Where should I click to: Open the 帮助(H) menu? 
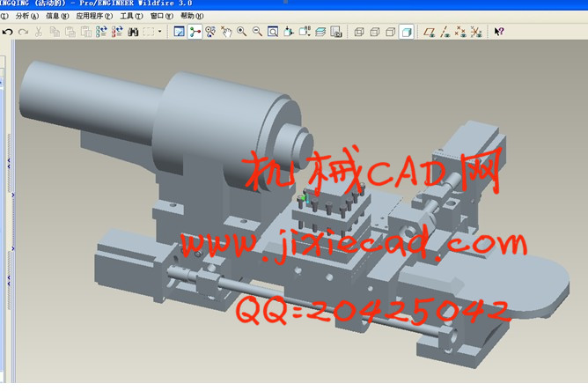point(192,16)
